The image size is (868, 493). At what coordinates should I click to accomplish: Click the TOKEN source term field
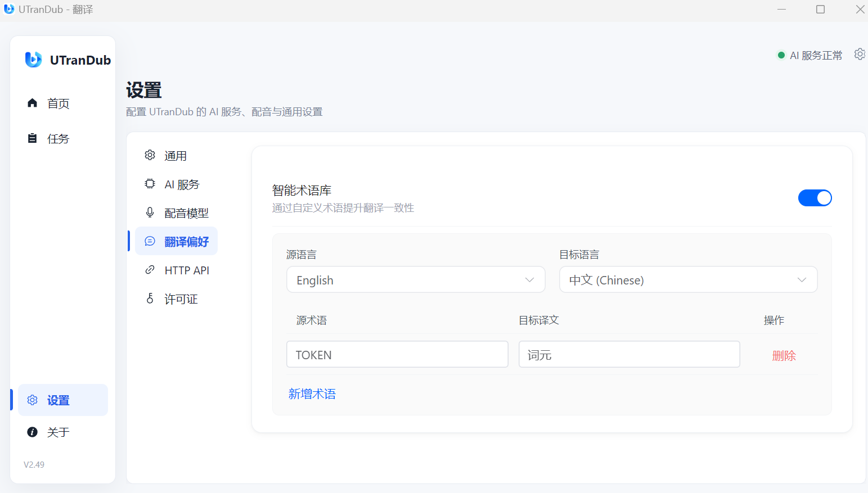tap(397, 355)
